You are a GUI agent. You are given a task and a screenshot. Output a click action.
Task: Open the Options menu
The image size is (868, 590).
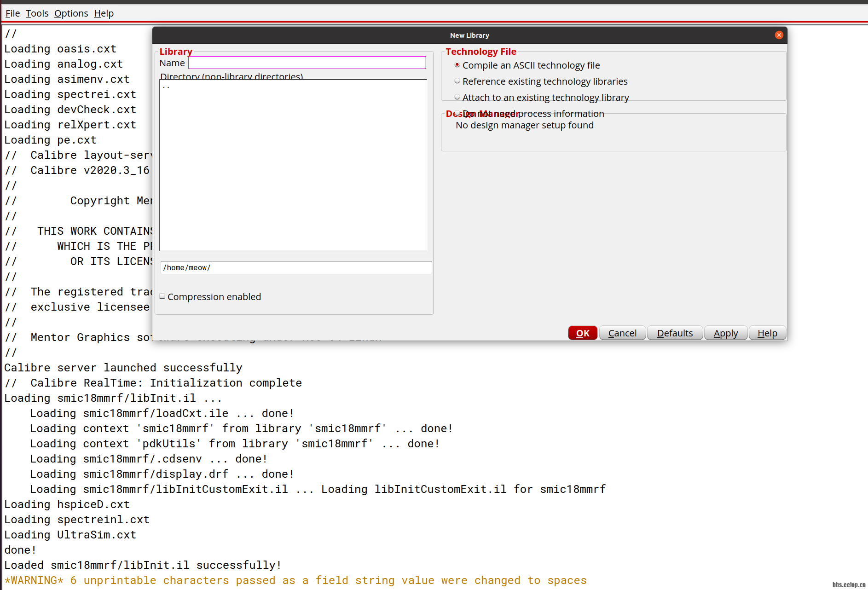(x=71, y=13)
